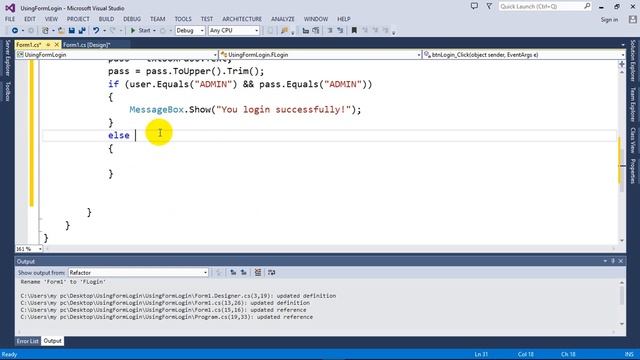The height and width of the screenshot is (360, 640).
Task: Click the New Project toolbar icon
Action: tap(45, 31)
